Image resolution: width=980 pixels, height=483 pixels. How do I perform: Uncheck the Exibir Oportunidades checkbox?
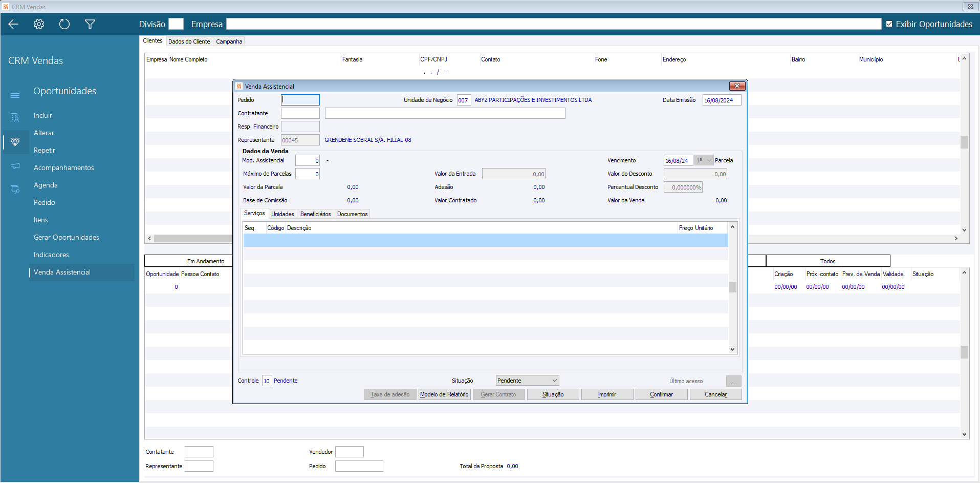[x=889, y=24]
